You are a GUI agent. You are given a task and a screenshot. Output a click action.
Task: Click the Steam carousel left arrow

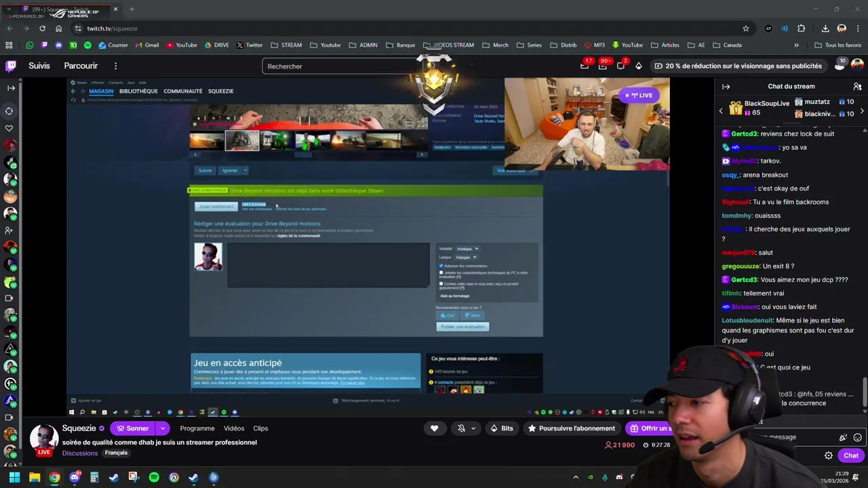click(x=195, y=155)
